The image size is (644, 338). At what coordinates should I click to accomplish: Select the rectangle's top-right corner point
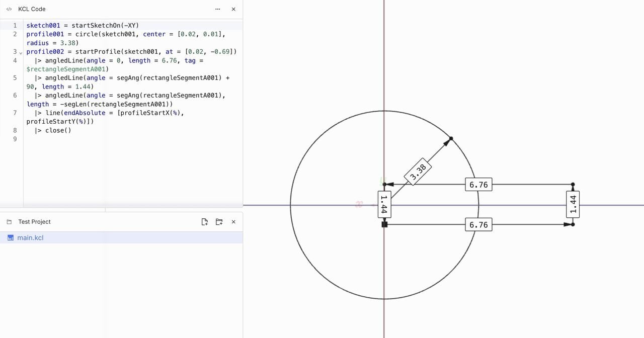(573, 185)
